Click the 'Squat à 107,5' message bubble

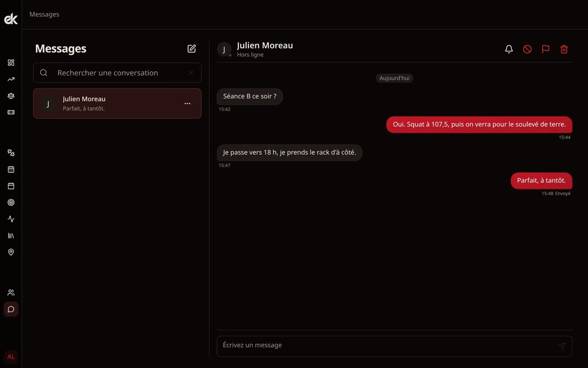pos(479,125)
